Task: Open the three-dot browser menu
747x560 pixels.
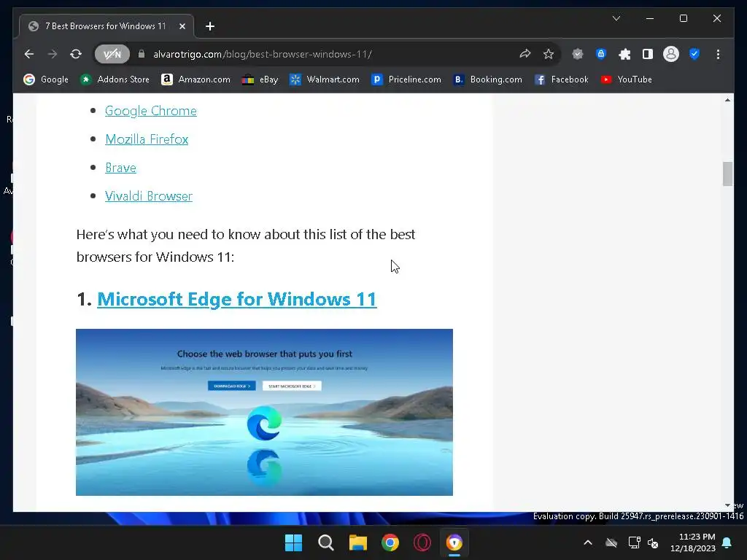Action: 718,54
